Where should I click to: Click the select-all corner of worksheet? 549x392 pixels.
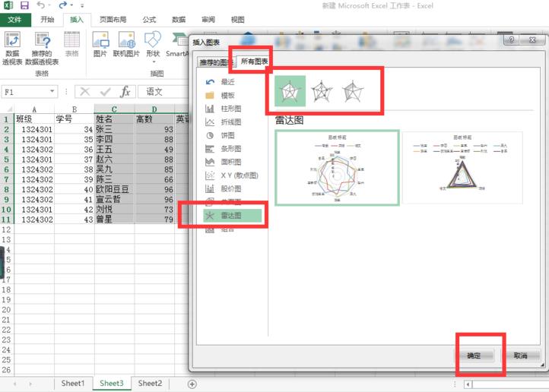(x=7, y=109)
